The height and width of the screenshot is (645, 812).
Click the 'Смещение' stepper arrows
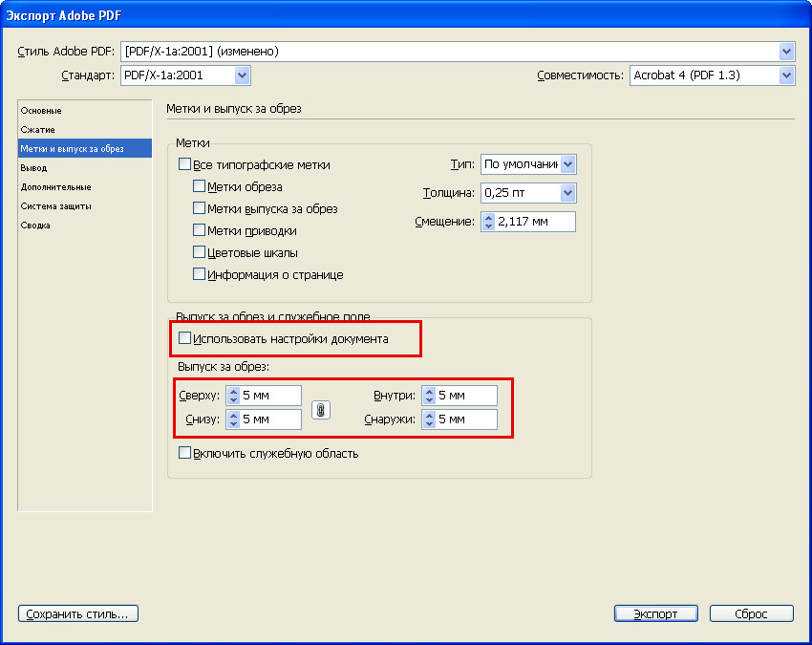click(488, 222)
